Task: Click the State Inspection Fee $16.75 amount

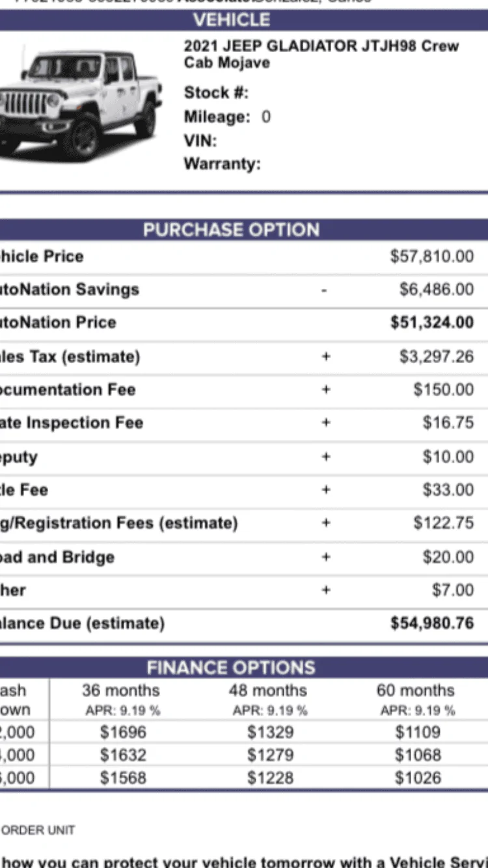Action: 448,423
